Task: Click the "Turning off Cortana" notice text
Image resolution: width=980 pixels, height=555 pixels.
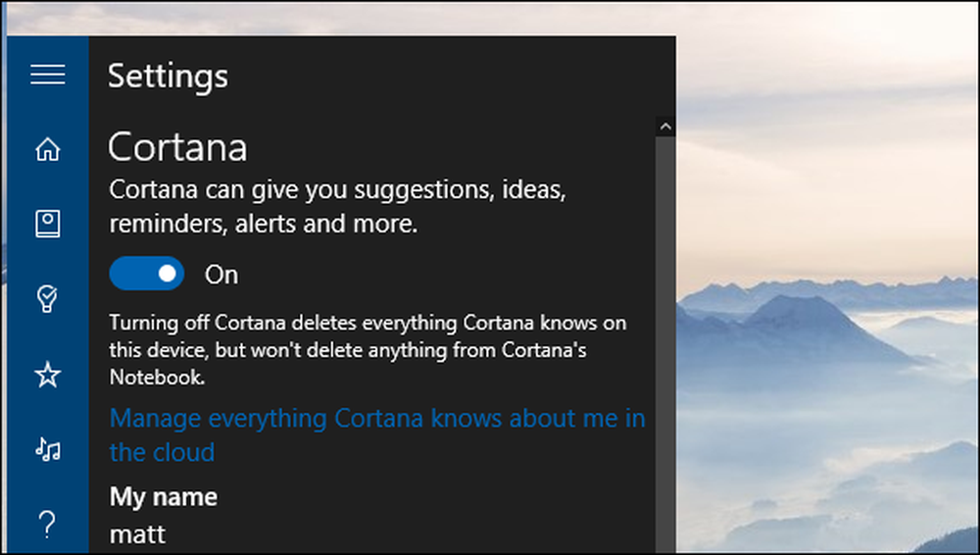Action: [x=367, y=350]
